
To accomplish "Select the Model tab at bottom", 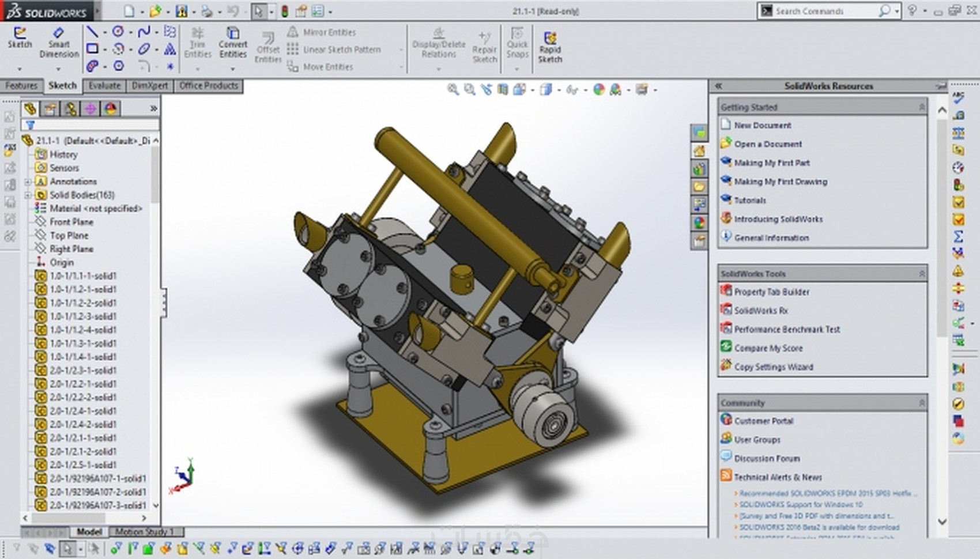I will coord(89,531).
